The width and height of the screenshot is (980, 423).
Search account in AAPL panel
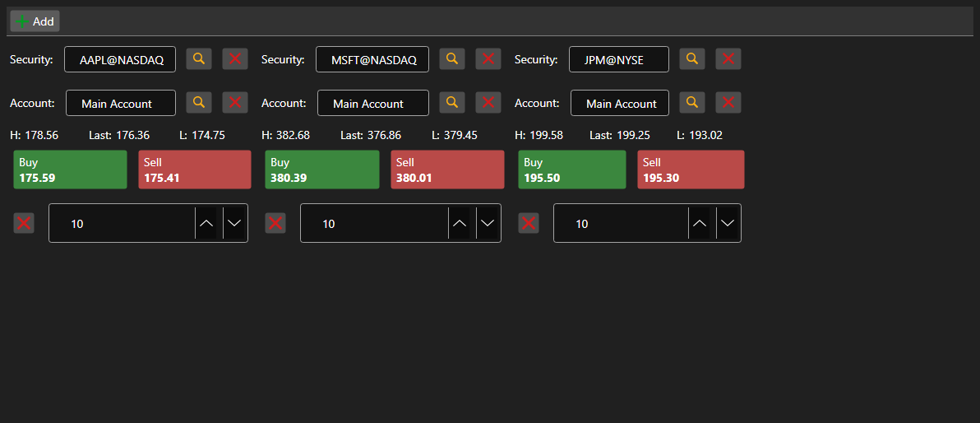click(199, 103)
